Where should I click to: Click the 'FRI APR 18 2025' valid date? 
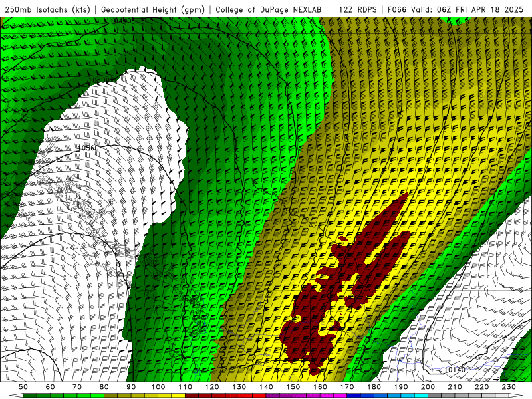489,9
